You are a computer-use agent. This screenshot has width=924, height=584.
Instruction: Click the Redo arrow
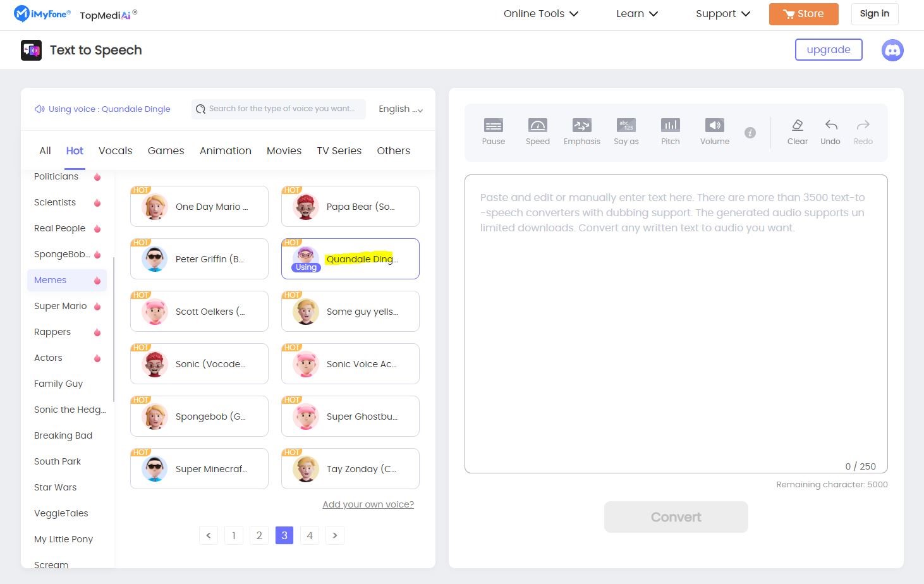pyautogui.click(x=863, y=125)
